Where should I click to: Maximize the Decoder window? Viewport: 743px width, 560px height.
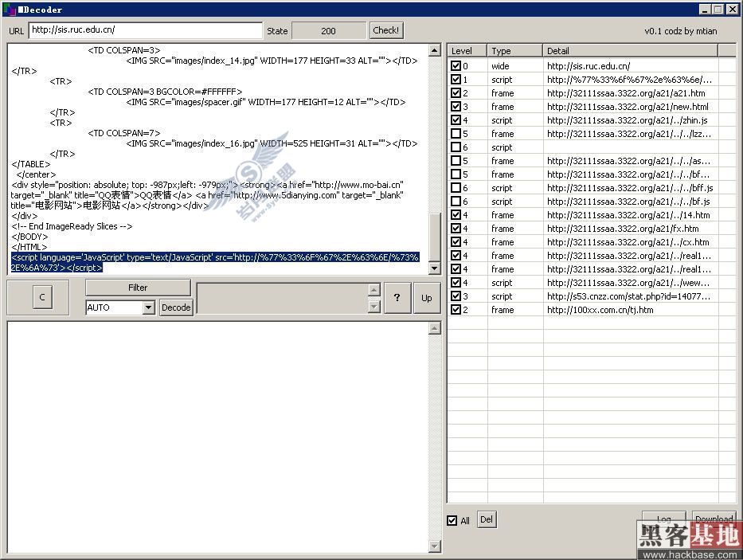click(x=718, y=10)
